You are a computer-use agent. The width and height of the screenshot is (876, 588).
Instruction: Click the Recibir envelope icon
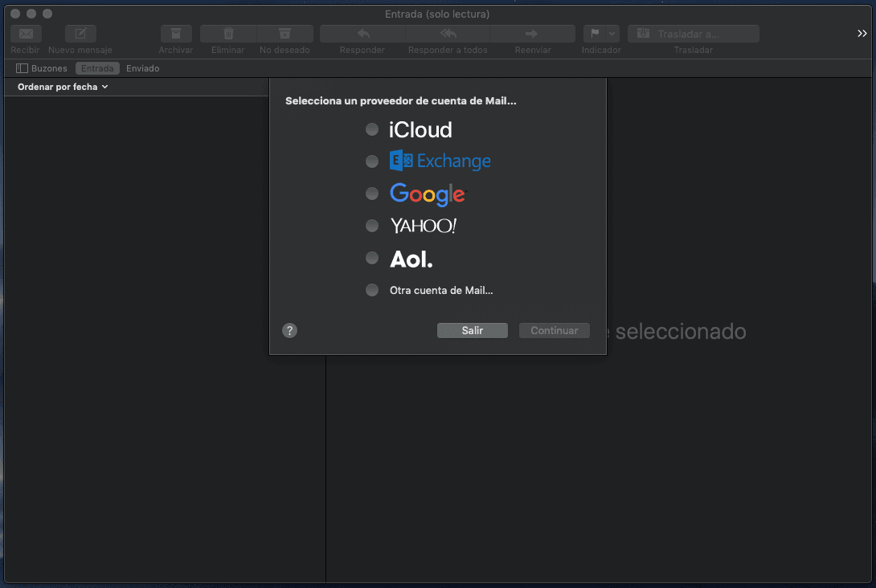point(26,34)
